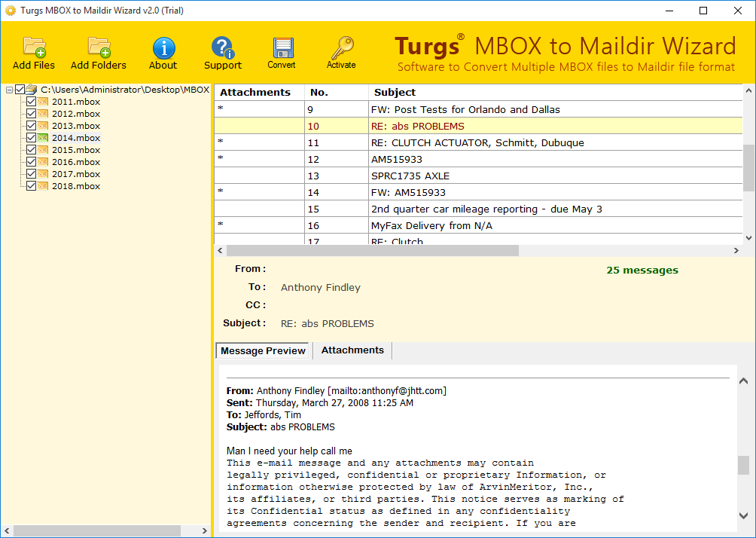Viewport: 756px width, 538px height.
Task: Click the Attachments column header
Action: click(259, 92)
